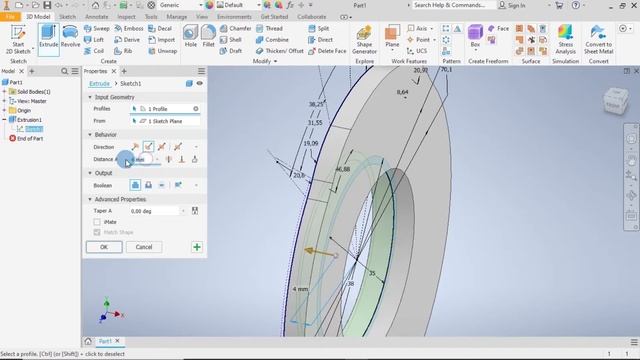640x360 pixels.
Task: Create a work Plane
Action: [x=392, y=37]
